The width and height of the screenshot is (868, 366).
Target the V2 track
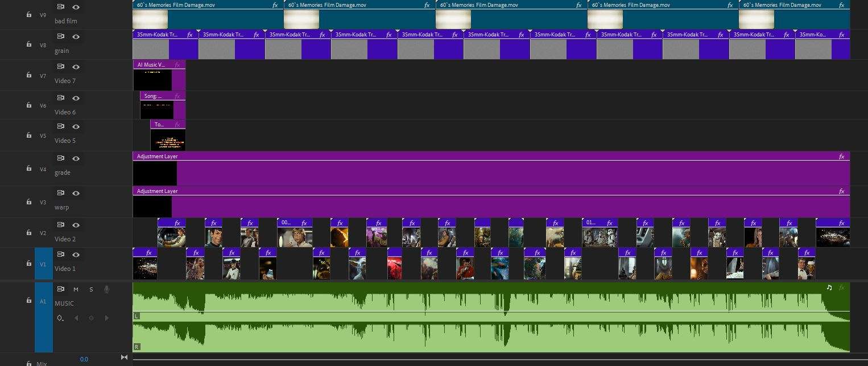click(x=43, y=233)
